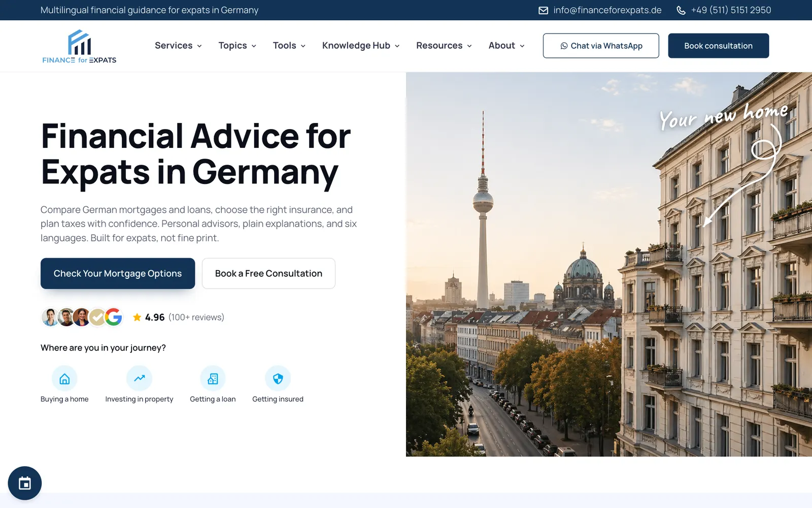Open the Services menu label

coord(174,46)
